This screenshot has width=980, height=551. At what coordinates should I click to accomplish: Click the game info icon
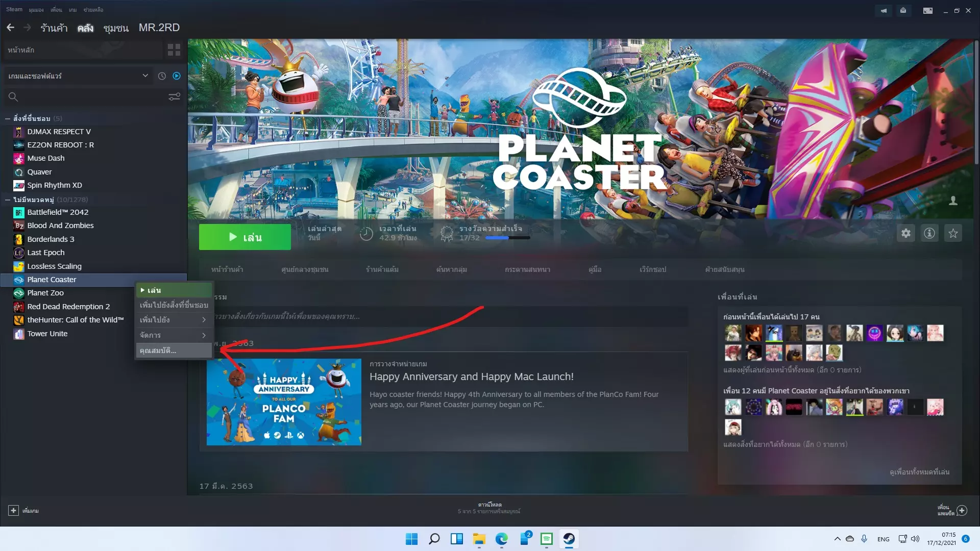tap(929, 233)
